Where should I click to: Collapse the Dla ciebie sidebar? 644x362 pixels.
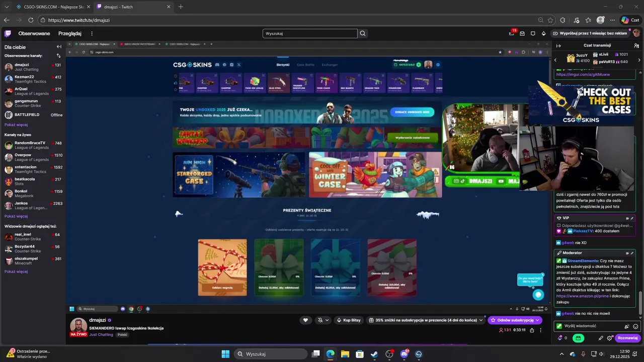(x=59, y=47)
